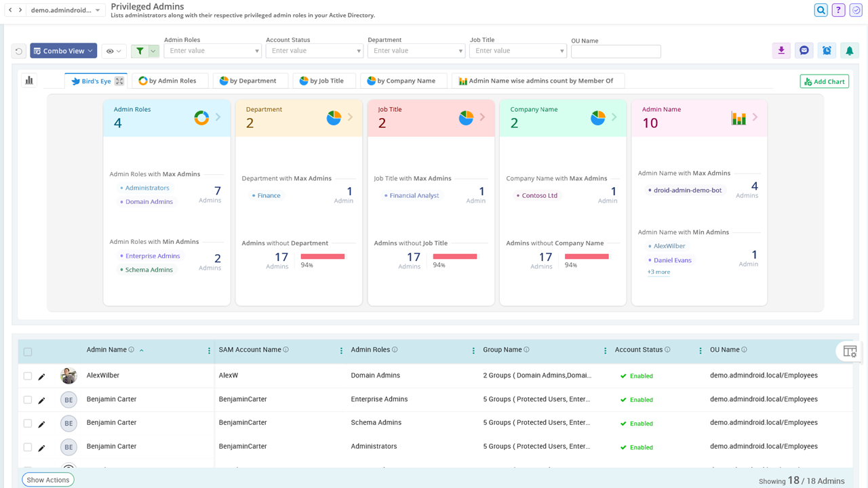Open the schedule report alarm icon
The width and height of the screenshot is (868, 488).
(x=827, y=50)
